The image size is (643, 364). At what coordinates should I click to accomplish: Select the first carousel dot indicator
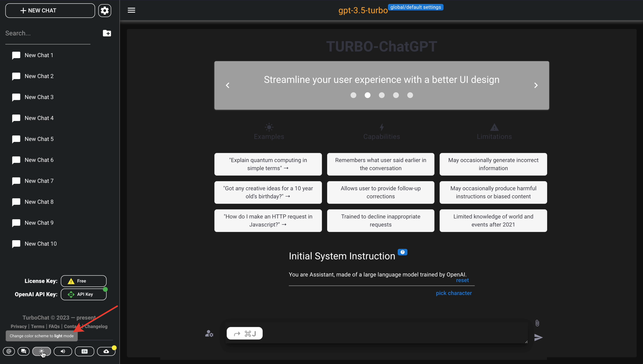tap(353, 95)
